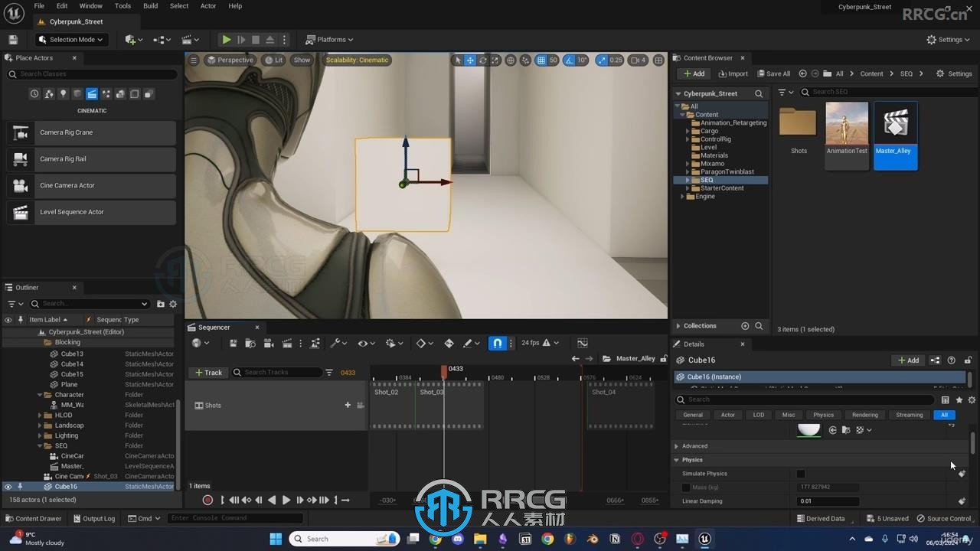Click the Details property matrix table icon
This screenshot has height=551, width=980.
945,399
